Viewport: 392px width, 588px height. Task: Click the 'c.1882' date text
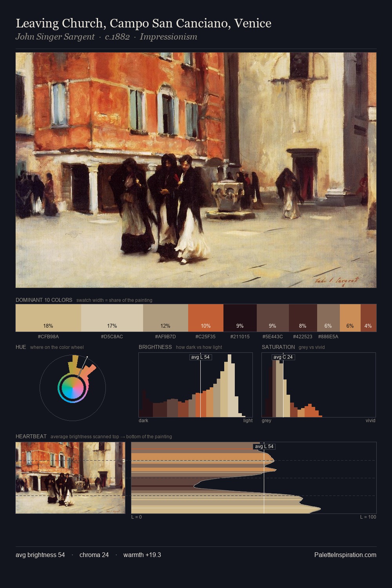pos(117,37)
